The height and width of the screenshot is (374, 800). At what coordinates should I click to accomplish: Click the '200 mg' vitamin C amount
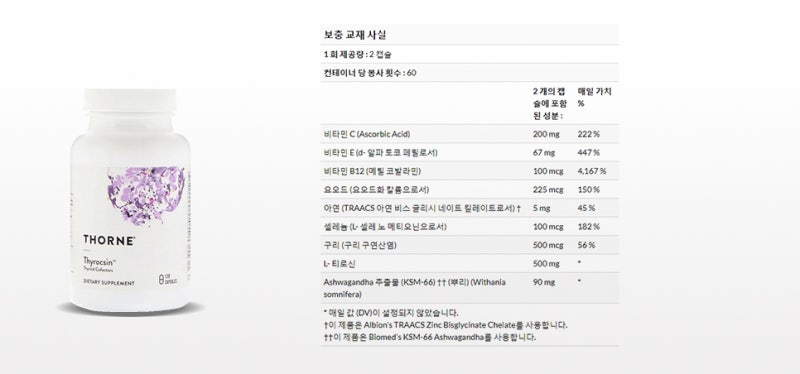tap(546, 134)
